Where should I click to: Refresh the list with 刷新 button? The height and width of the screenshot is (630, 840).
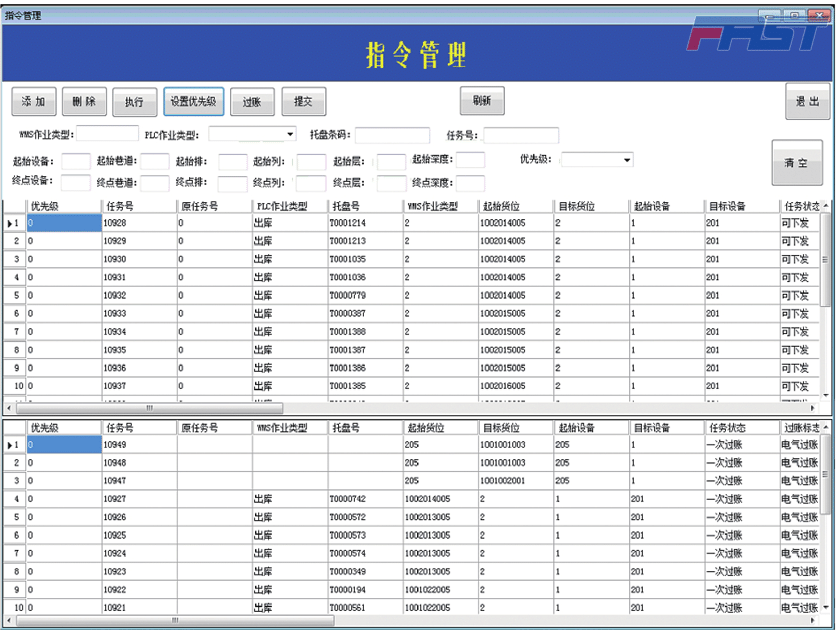[x=482, y=101]
